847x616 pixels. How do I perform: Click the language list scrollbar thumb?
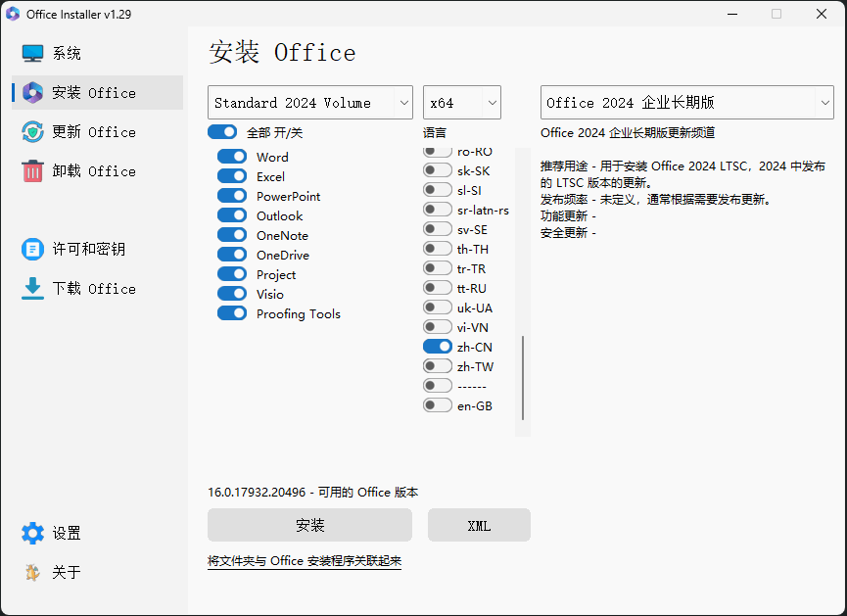coord(523,378)
